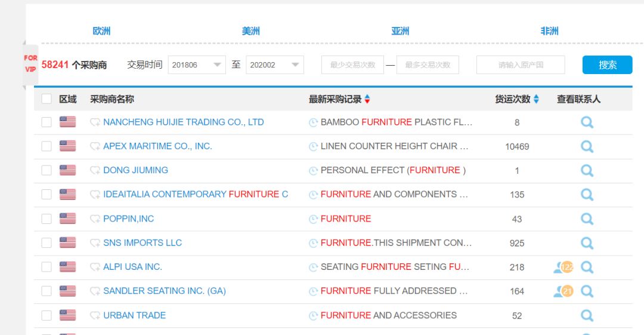The image size is (644, 335).
Task: Open contact search for POPPIN,INC row
Action: tap(587, 219)
